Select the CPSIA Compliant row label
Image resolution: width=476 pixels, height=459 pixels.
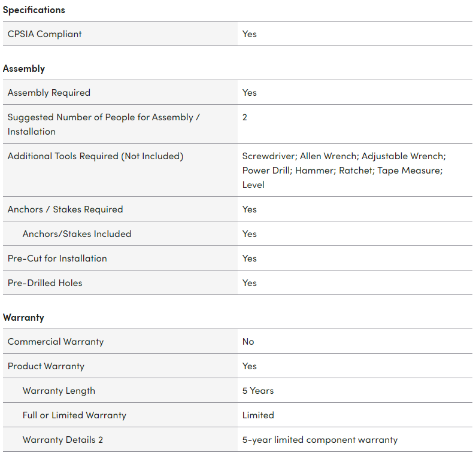(45, 34)
